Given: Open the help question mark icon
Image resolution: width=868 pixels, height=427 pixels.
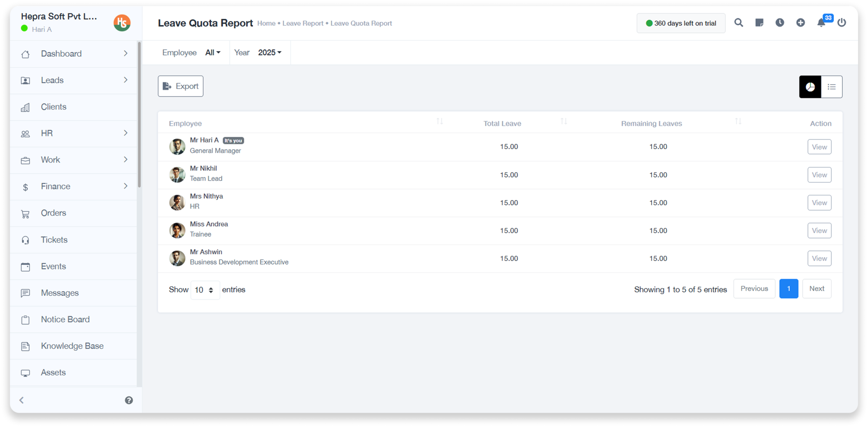Looking at the screenshot, I should click(129, 400).
